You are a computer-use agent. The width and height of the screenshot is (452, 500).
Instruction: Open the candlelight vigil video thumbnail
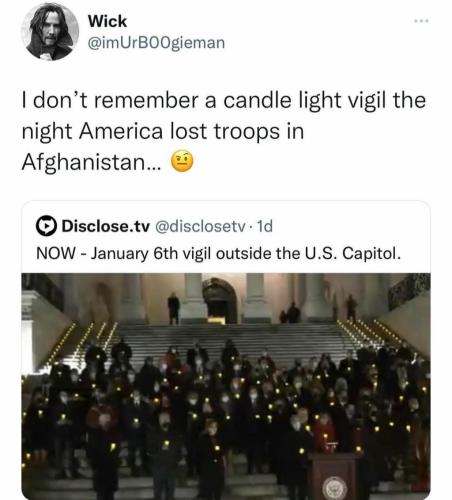pos(226,386)
